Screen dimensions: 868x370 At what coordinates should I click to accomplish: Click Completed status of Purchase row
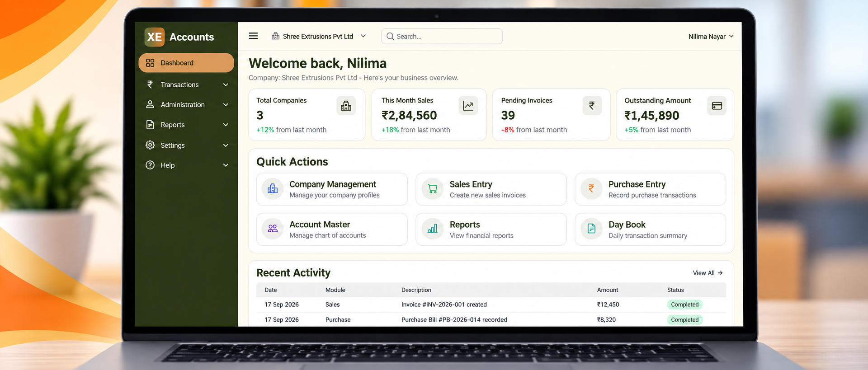coord(684,319)
